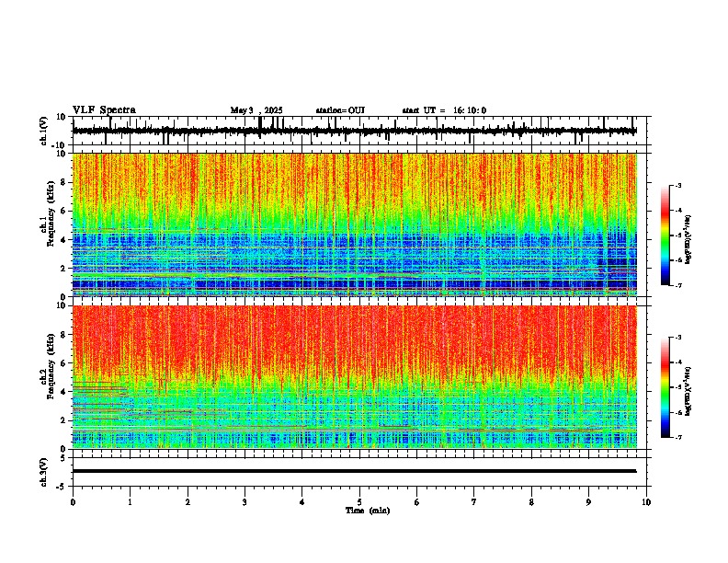Click the ch.1(V) waveform axis label
Image resolution: width=728 pixels, height=563 pixels.
point(44,131)
